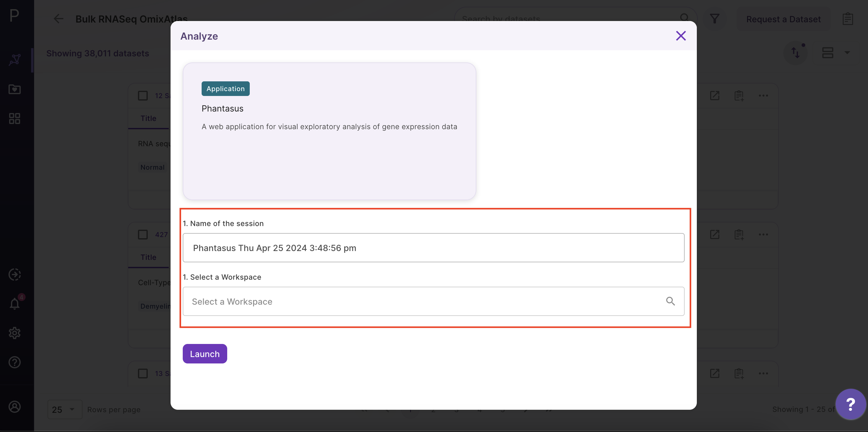Tick the checkbox for the 13-sample dataset
Screen dimensions: 868x432
tap(143, 374)
